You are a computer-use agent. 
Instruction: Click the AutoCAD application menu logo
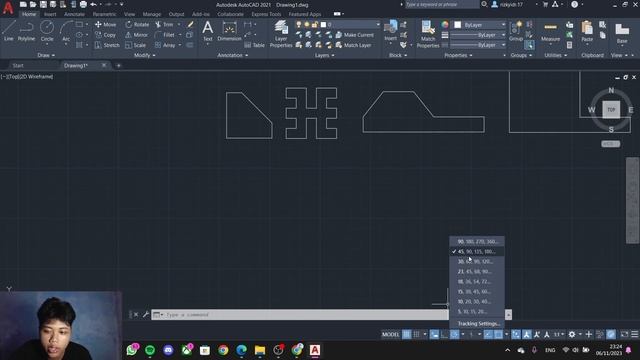click(x=8, y=8)
